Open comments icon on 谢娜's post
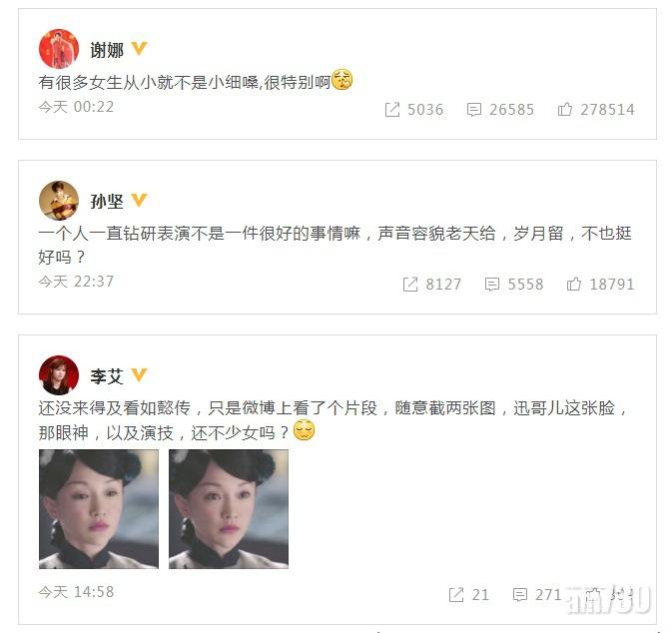 (473, 110)
